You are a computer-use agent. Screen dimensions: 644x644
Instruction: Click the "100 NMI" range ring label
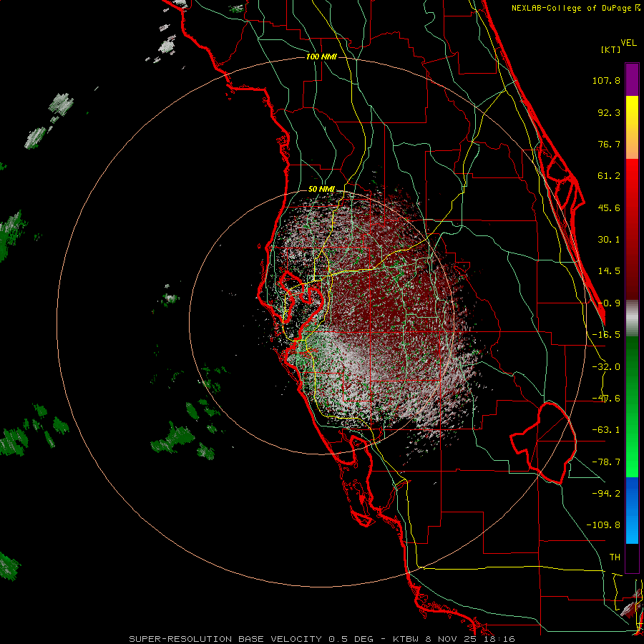click(x=321, y=57)
